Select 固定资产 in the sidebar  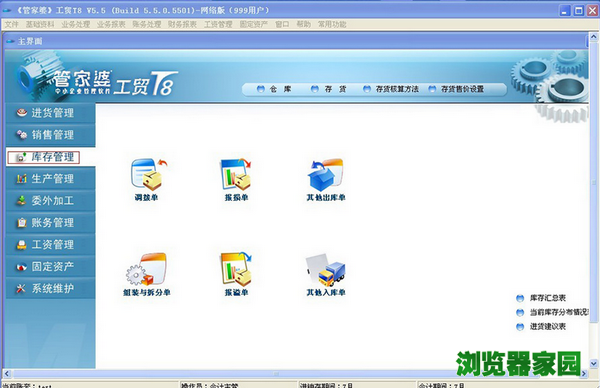(50, 266)
